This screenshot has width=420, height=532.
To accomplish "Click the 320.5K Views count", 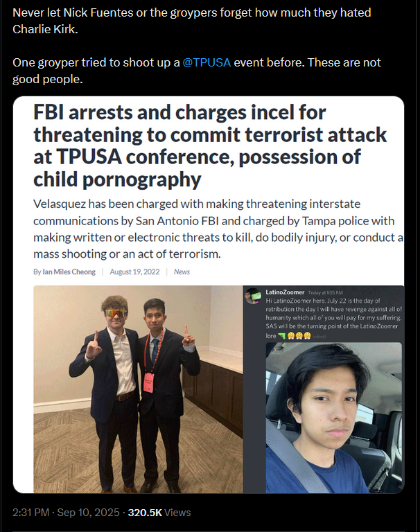I will click(159, 513).
